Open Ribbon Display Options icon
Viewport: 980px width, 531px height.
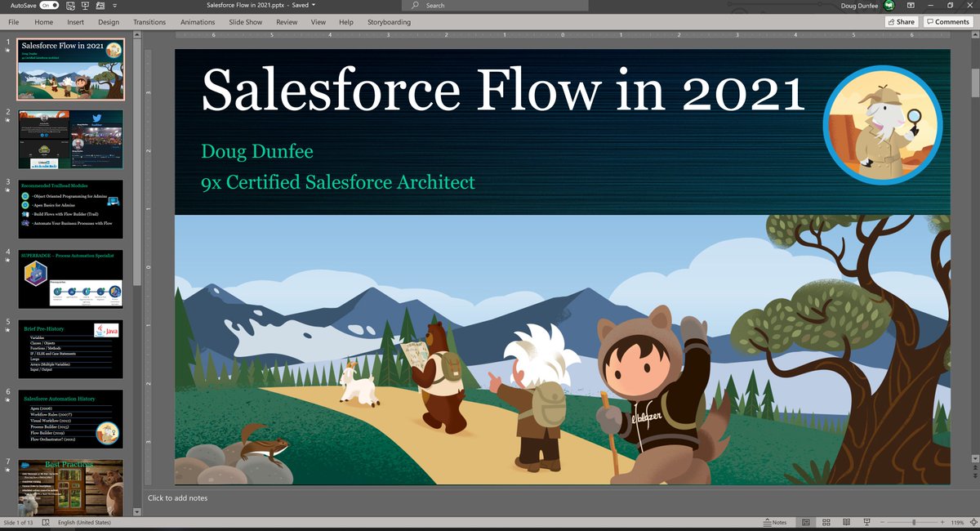click(x=912, y=5)
